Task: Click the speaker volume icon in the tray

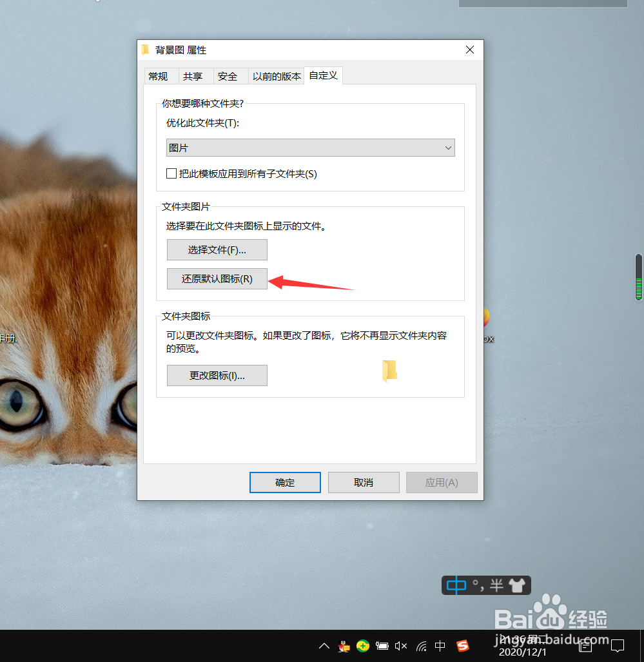Action: click(401, 646)
